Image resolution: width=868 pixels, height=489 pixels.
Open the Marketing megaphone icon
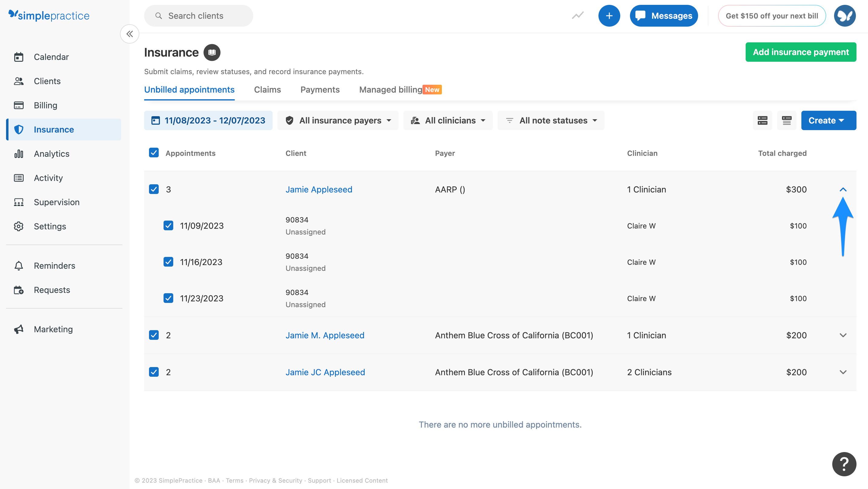click(x=19, y=329)
